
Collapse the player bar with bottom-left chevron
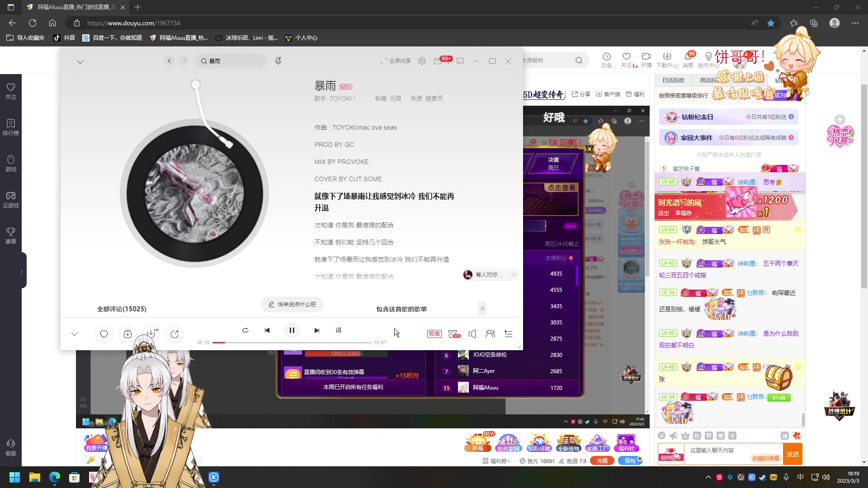click(x=75, y=334)
